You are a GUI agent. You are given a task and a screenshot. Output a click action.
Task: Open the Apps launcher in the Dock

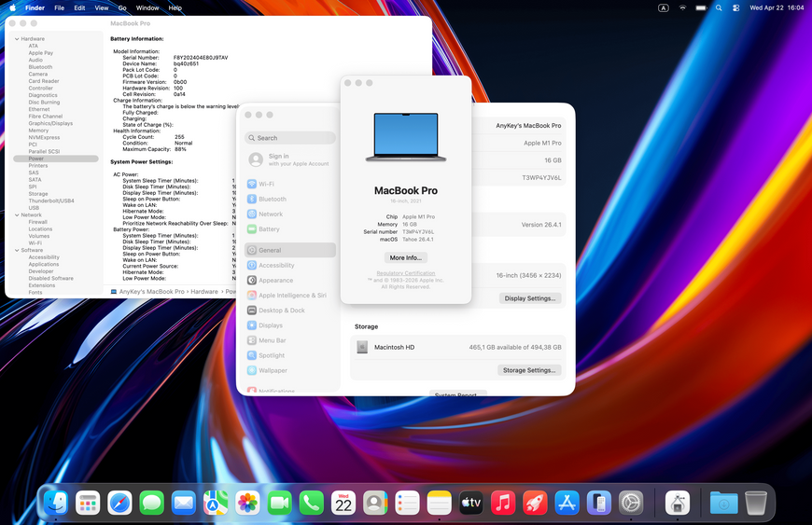(x=88, y=503)
